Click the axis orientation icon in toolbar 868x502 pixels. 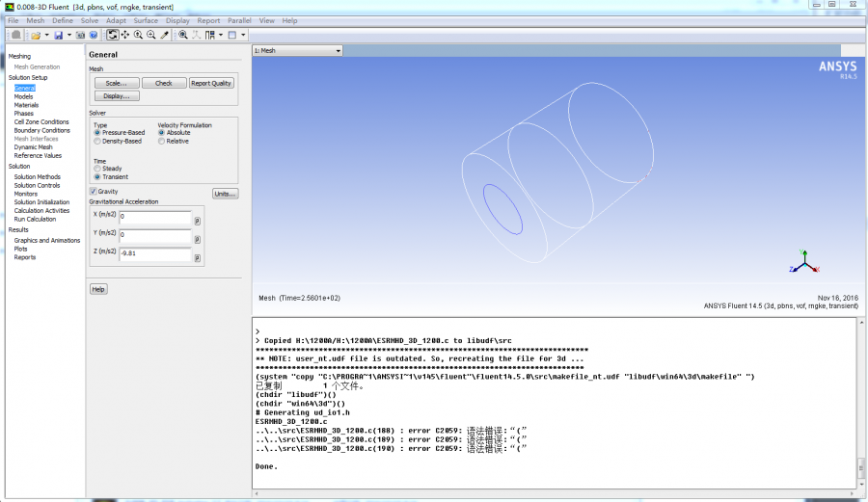point(196,35)
